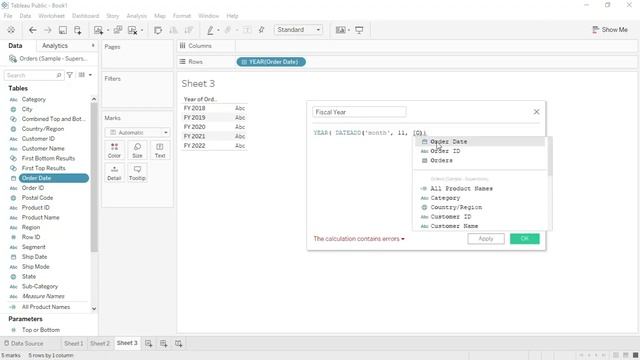Close the Fiscal Year calculation dialog
640x360 pixels.
[536, 112]
